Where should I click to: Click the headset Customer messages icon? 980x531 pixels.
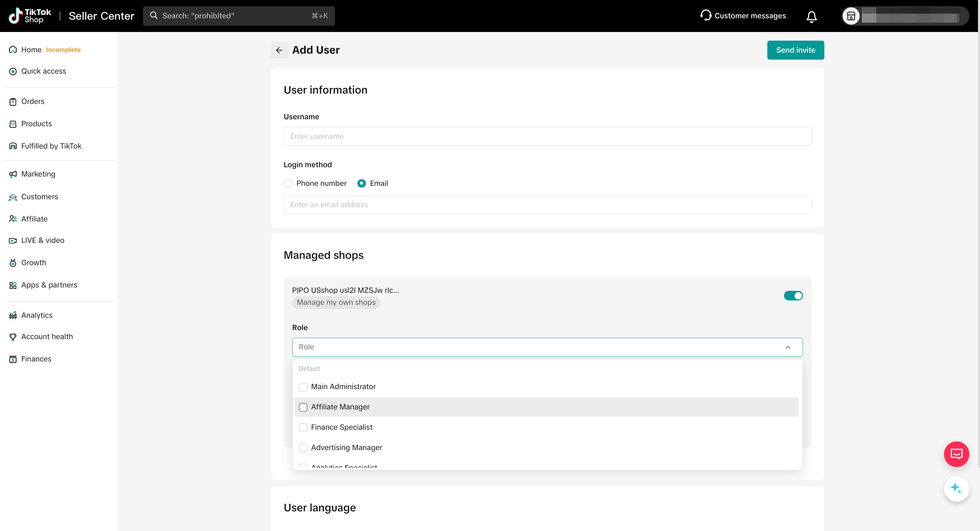tap(705, 16)
